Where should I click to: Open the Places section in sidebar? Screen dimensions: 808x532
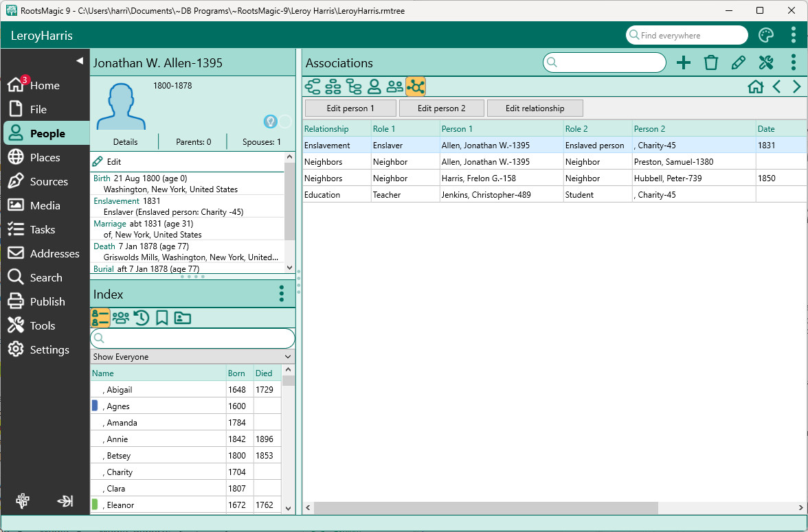(45, 158)
